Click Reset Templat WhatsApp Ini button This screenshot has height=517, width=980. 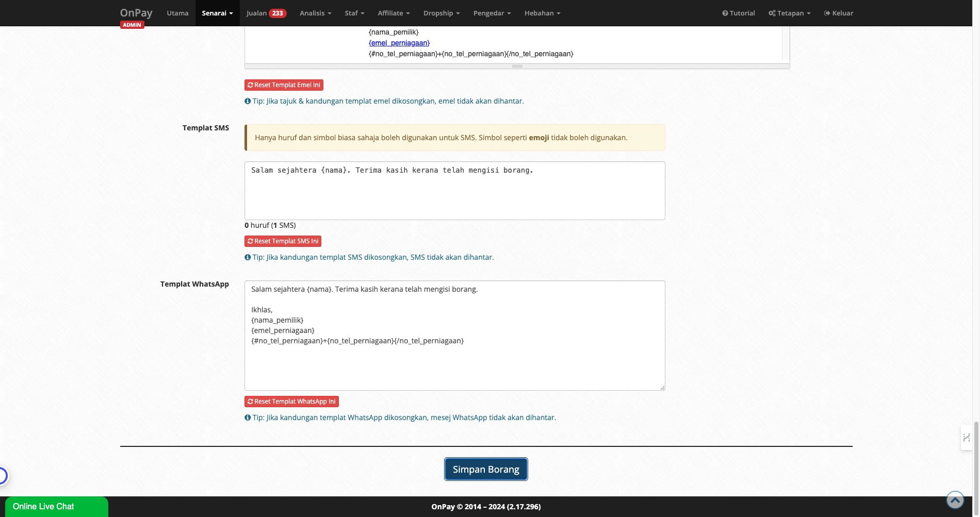[291, 402]
